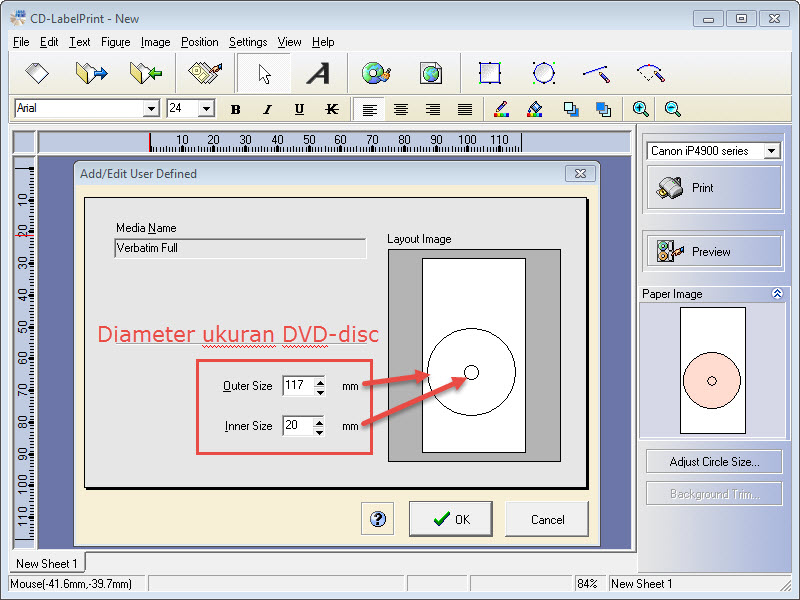Image resolution: width=800 pixels, height=600 pixels.
Task: Open the Edit menu
Action: click(x=49, y=42)
